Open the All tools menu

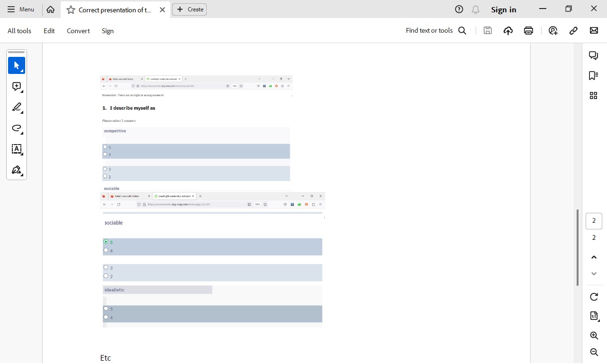[19, 31]
